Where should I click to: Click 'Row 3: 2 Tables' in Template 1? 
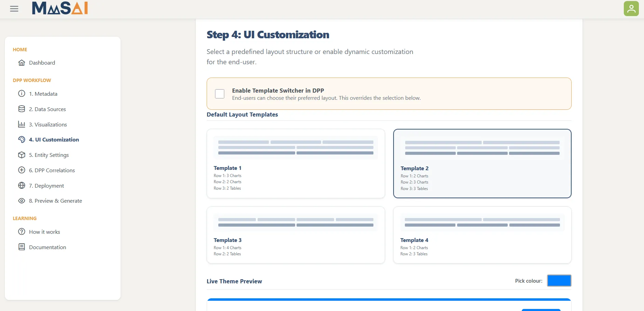227,188
